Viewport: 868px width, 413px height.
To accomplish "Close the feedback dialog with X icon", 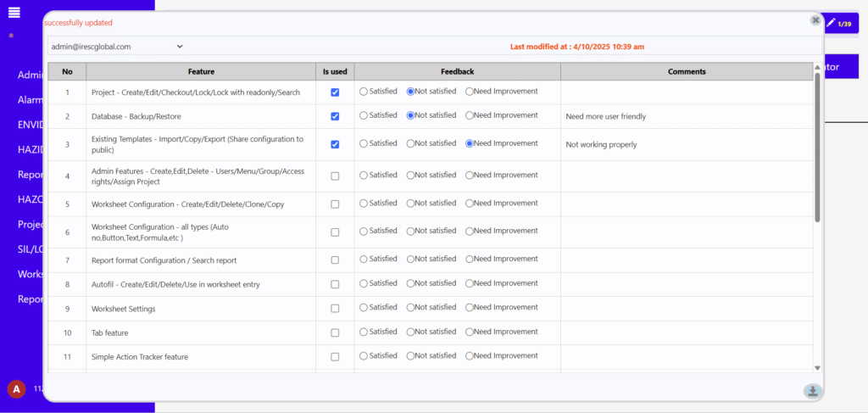I will click(815, 20).
